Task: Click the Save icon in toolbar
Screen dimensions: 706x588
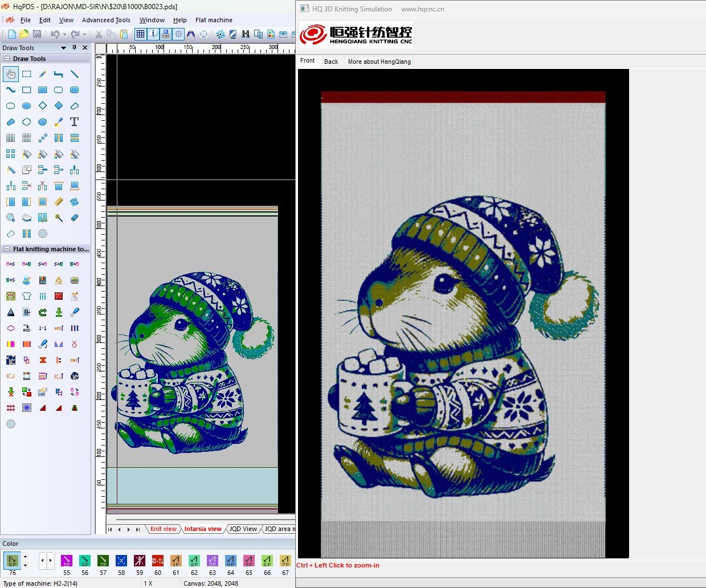Action: (37, 34)
